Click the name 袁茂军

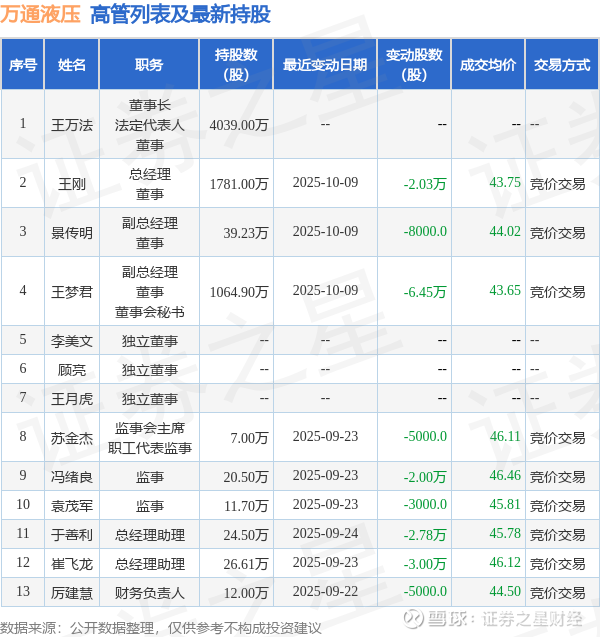(x=72, y=506)
